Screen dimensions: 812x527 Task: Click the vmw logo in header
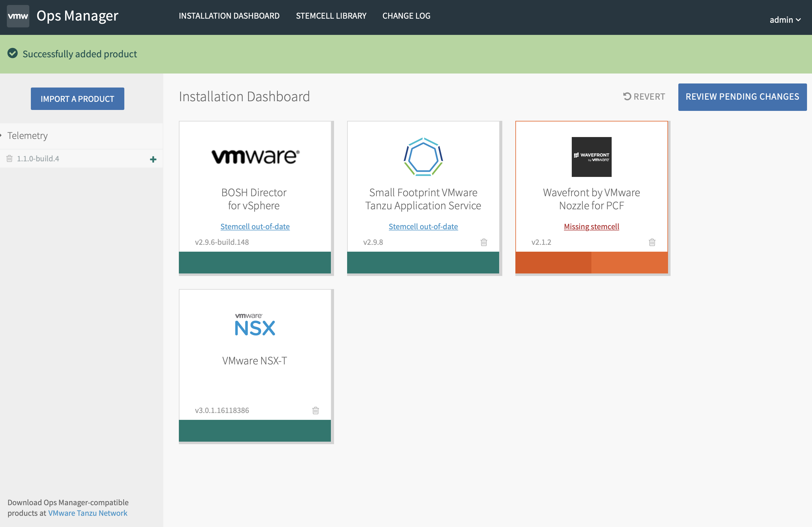18,16
